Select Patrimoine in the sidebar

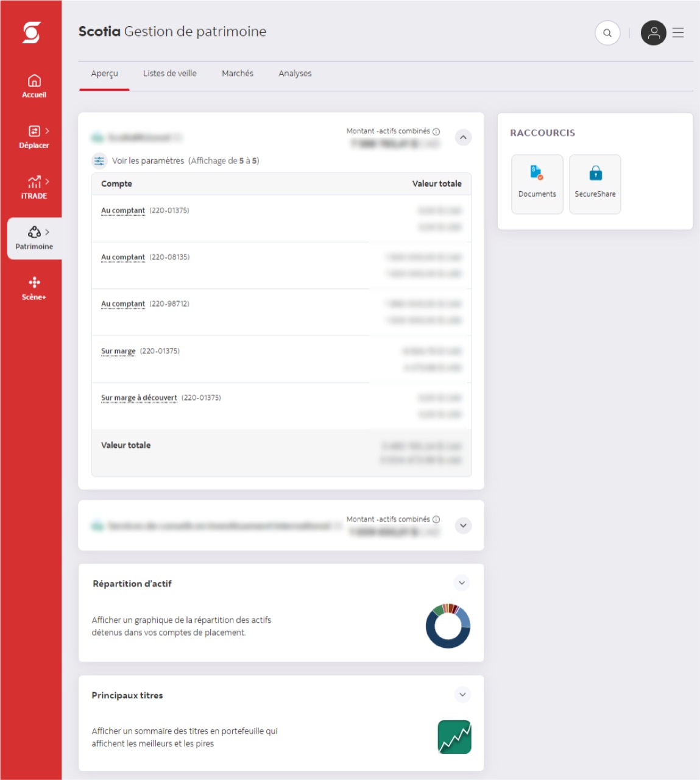pyautogui.click(x=34, y=238)
